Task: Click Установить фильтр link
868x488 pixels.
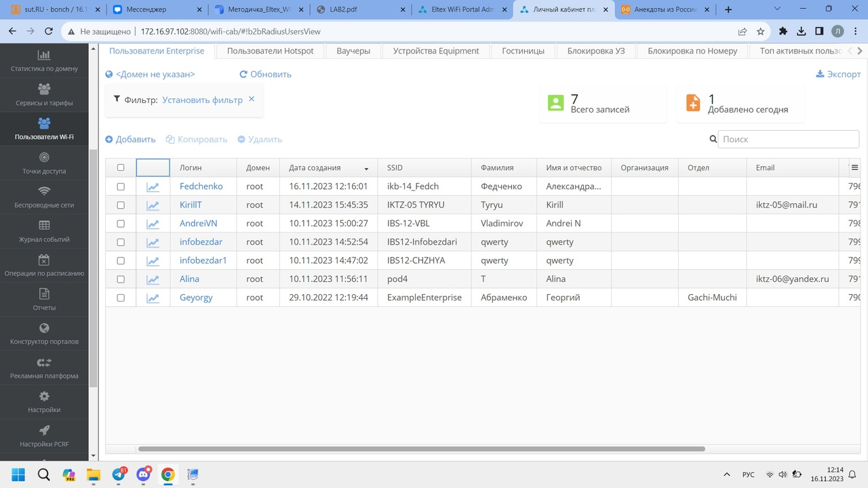Action: coord(202,100)
